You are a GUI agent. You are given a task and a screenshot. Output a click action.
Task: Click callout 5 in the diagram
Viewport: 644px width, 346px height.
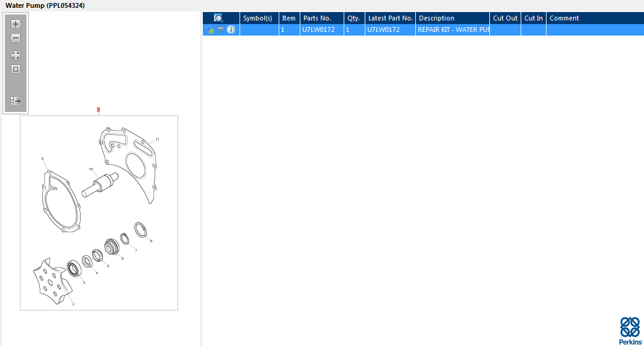[108, 266]
